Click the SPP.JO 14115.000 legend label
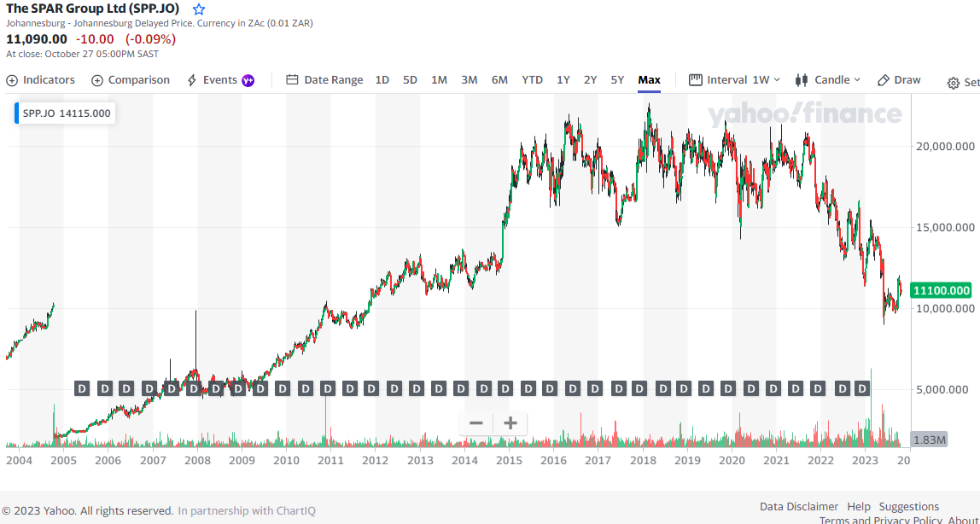The image size is (980, 524). [x=65, y=114]
